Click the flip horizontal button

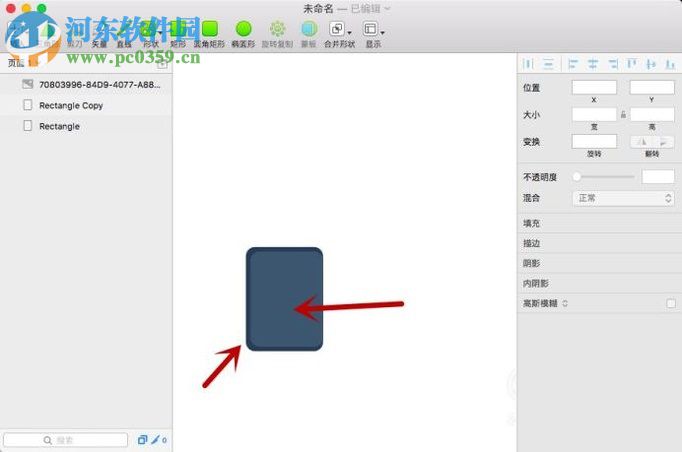[x=642, y=141]
